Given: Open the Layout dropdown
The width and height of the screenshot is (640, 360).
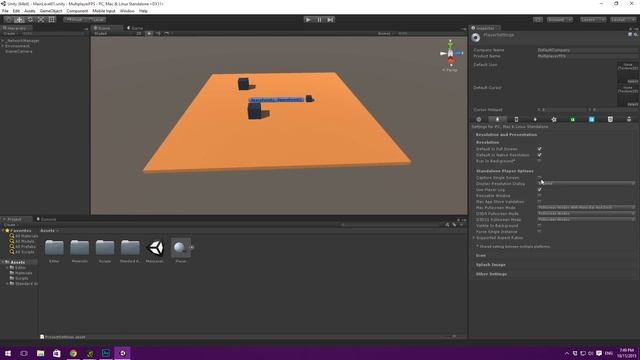Looking at the screenshot, I should [623, 20].
